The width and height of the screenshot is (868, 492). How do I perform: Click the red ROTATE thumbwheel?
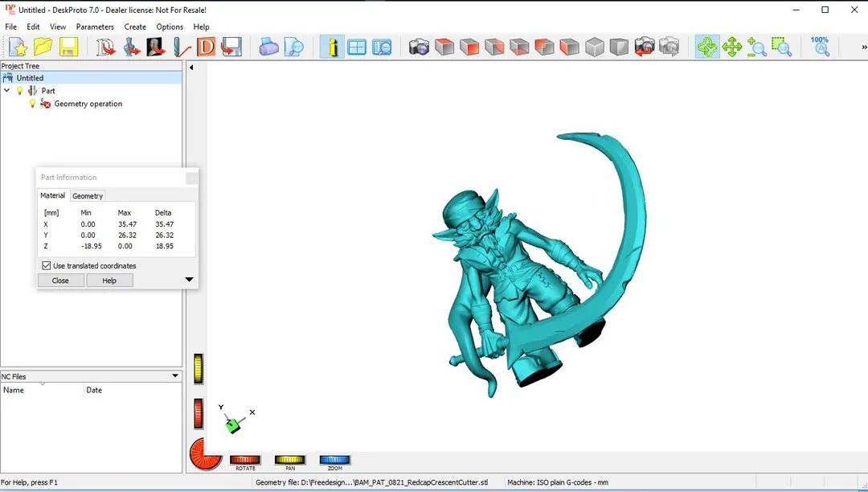click(x=244, y=459)
